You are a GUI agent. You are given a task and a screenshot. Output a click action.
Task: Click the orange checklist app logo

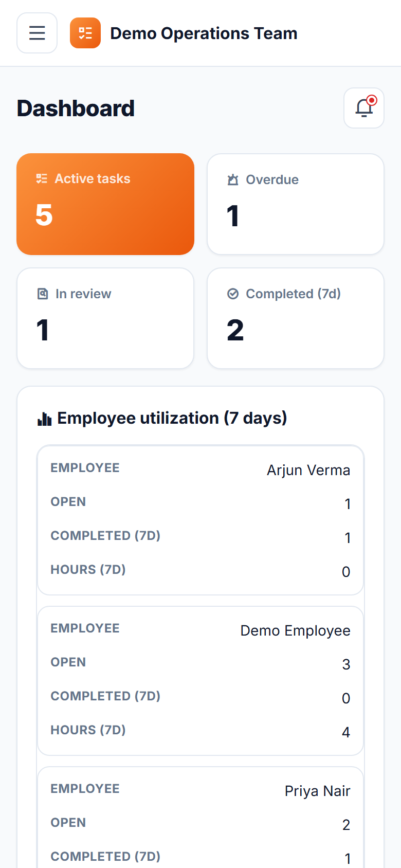point(85,33)
